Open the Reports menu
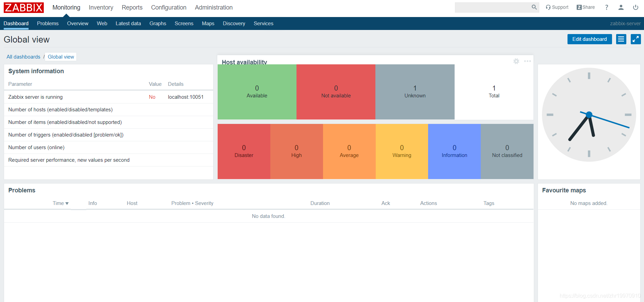This screenshot has width=644, height=302. coord(132,7)
